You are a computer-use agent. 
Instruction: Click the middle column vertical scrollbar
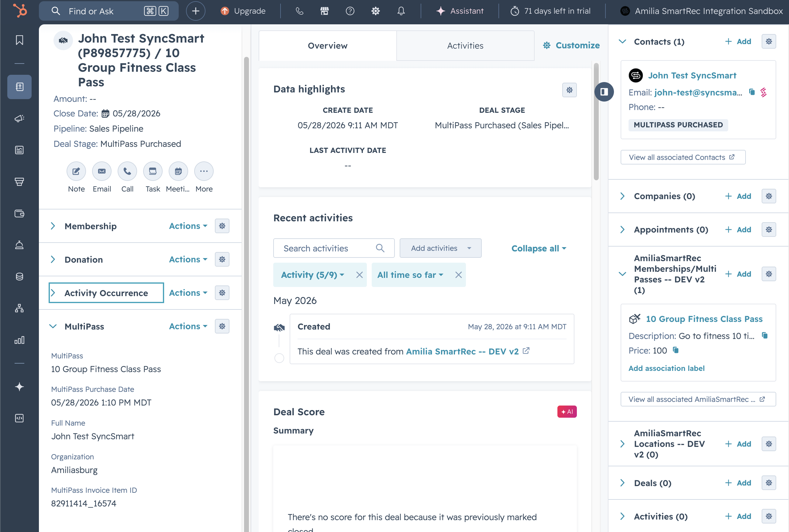(x=596, y=122)
